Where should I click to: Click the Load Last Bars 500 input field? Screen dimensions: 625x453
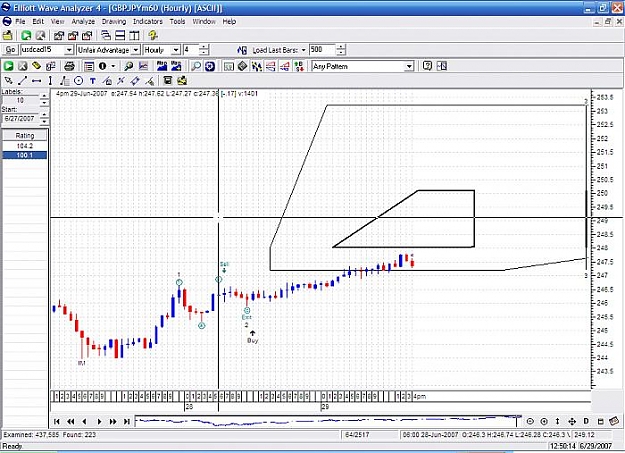point(322,50)
